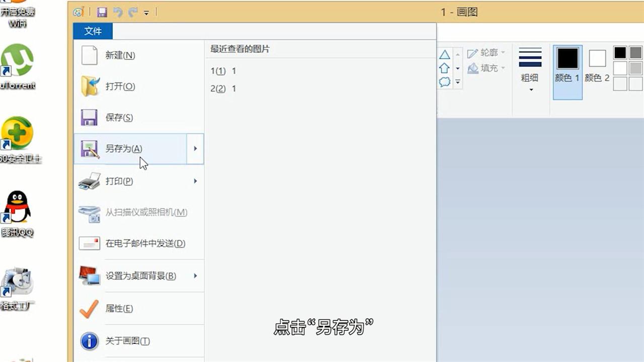Image resolution: width=644 pixels, height=362 pixels.
Task: Select the speech bubble callout shape
Action: (445, 81)
